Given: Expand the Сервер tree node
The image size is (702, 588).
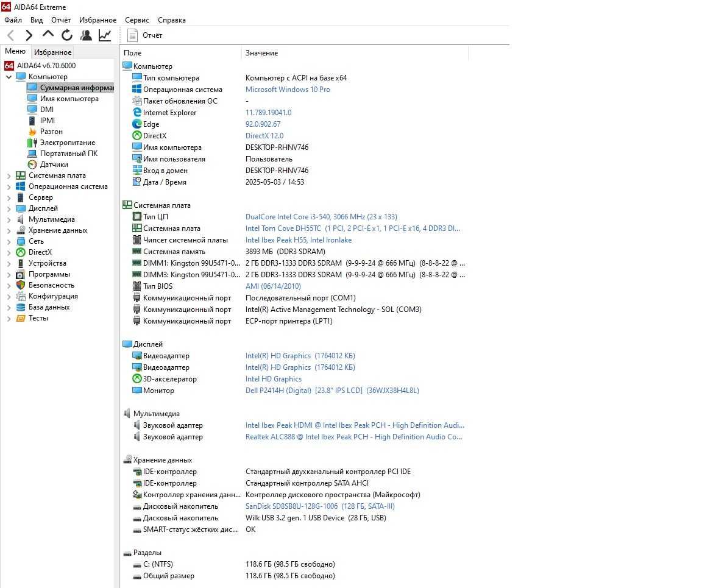Looking at the screenshot, I should pyautogui.click(x=9, y=197).
